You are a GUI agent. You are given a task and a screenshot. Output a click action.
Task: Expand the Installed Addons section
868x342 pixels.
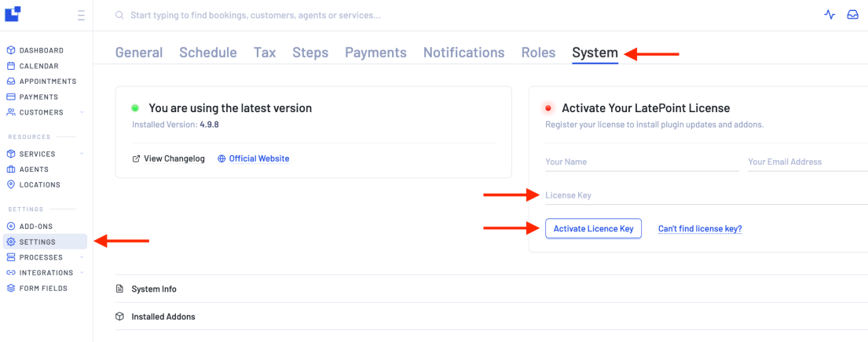pyautogui.click(x=492, y=317)
